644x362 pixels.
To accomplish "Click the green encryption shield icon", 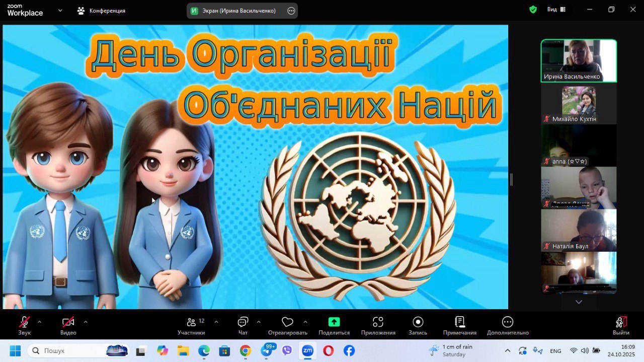I will click(533, 10).
